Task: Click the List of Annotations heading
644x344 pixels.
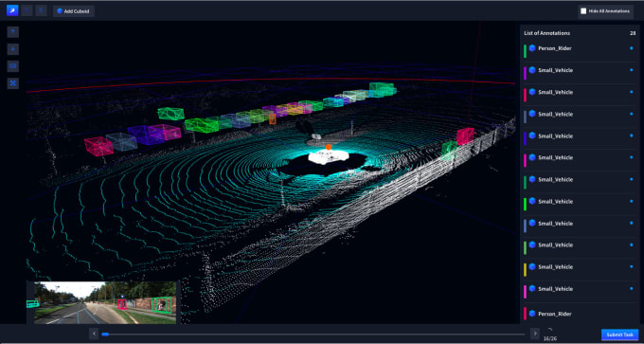Action: tap(546, 33)
